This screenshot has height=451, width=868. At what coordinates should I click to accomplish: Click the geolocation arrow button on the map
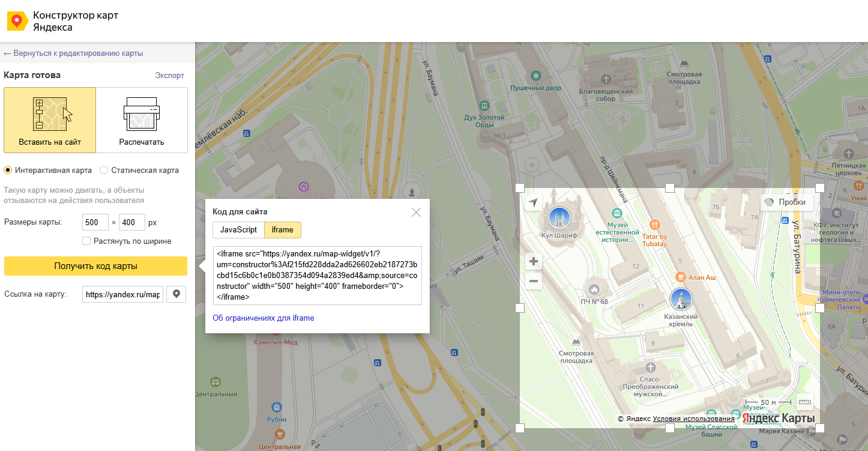(534, 202)
